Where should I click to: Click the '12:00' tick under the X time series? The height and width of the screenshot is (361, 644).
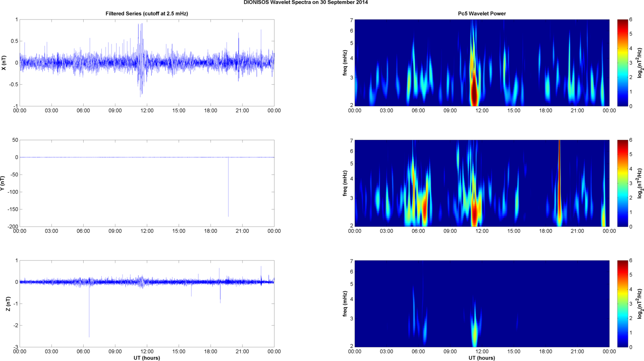pos(147,111)
